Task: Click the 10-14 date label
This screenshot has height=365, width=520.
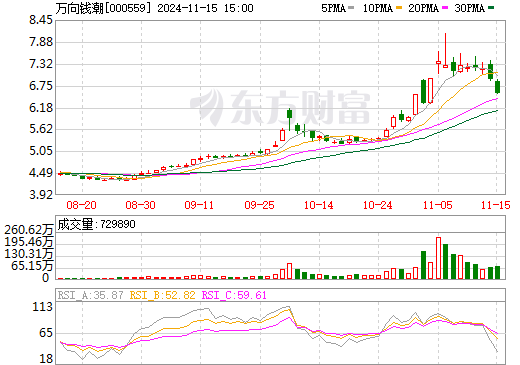Action: (x=319, y=205)
